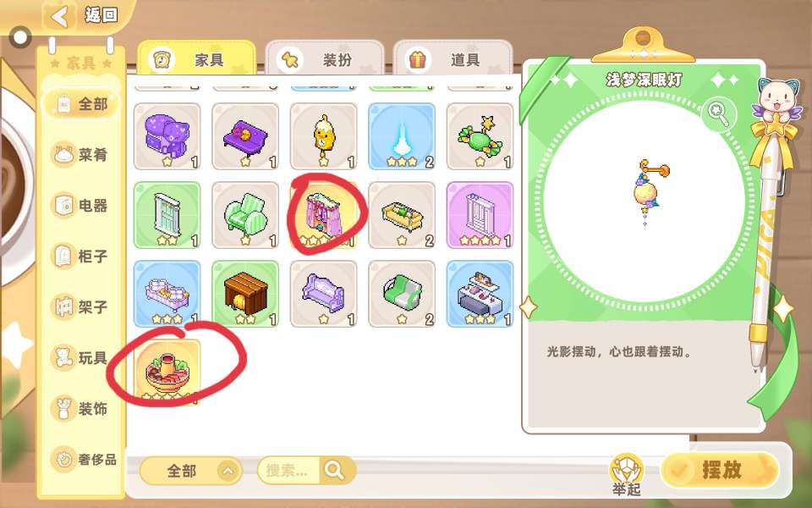
Task: Switch to the 道具 tab
Action: click(x=453, y=60)
